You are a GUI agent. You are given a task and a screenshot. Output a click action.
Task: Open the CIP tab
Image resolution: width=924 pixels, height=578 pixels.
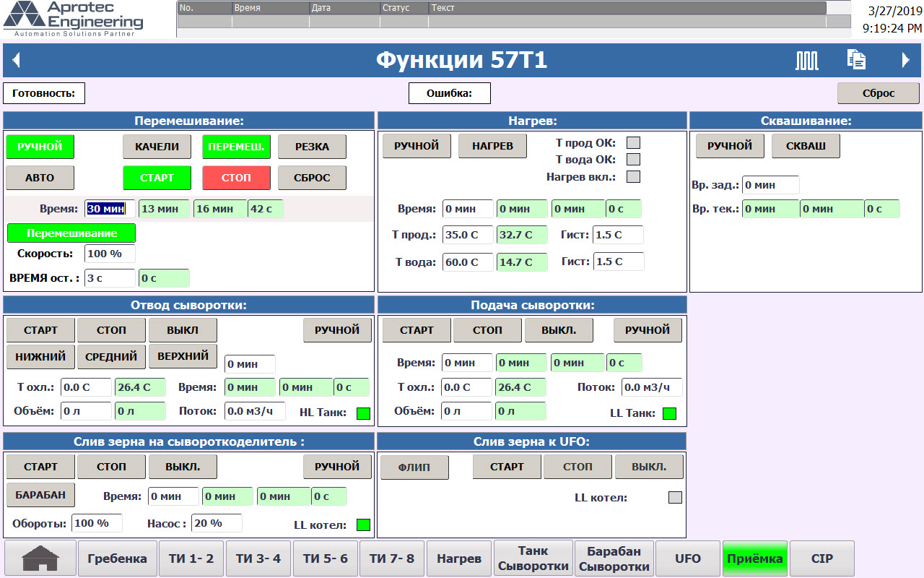[821, 558]
